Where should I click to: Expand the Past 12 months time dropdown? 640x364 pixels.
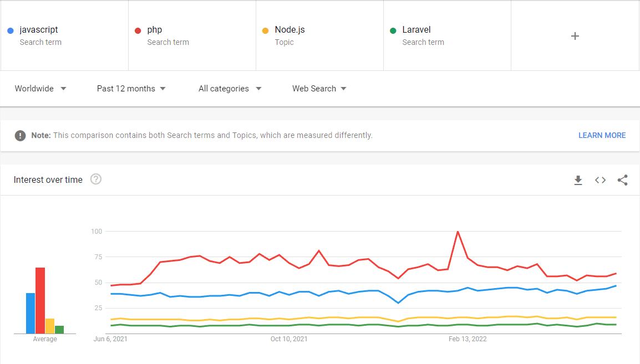(x=131, y=88)
